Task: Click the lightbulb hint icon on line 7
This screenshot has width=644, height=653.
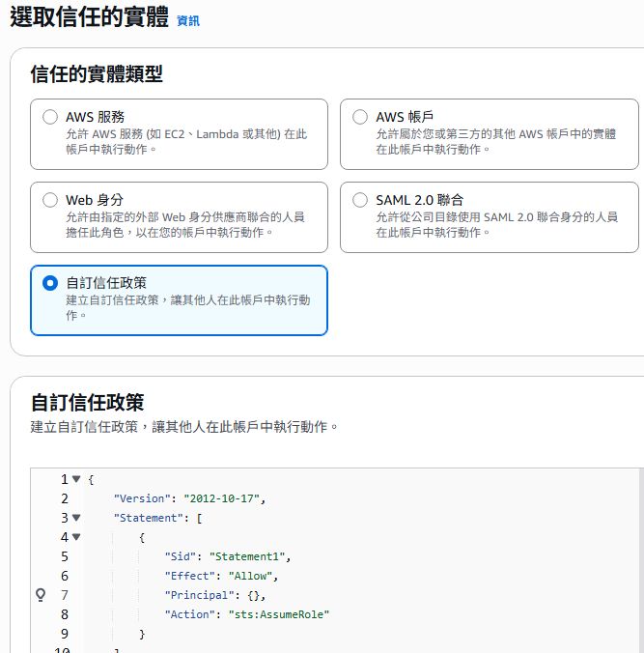Action: [41, 595]
